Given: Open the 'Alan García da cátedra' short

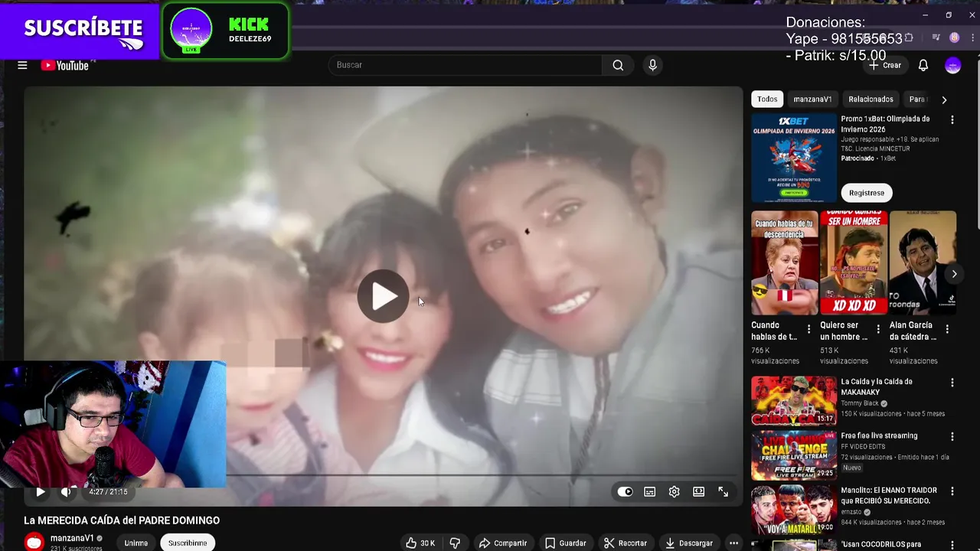Looking at the screenshot, I should [923, 263].
